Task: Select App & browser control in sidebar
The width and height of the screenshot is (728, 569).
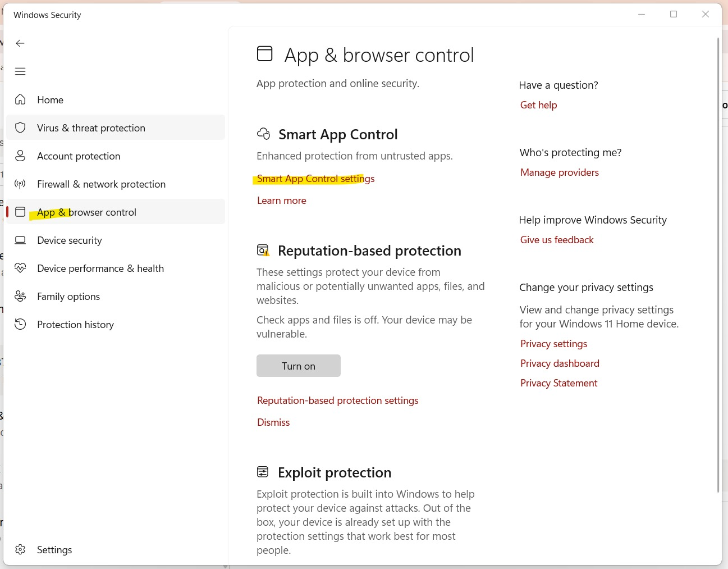Action: click(x=116, y=212)
